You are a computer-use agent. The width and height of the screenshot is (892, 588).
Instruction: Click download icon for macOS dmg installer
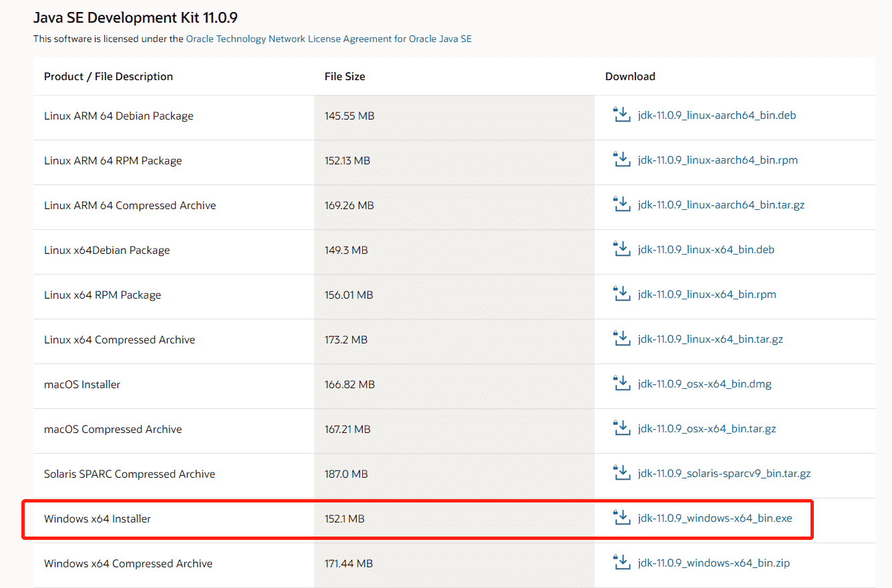click(621, 384)
